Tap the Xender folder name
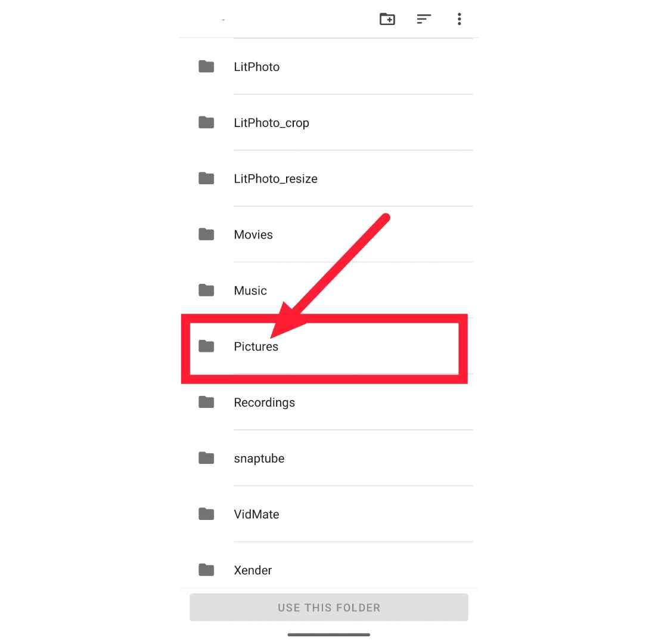This screenshot has height=644, width=649. click(x=253, y=570)
